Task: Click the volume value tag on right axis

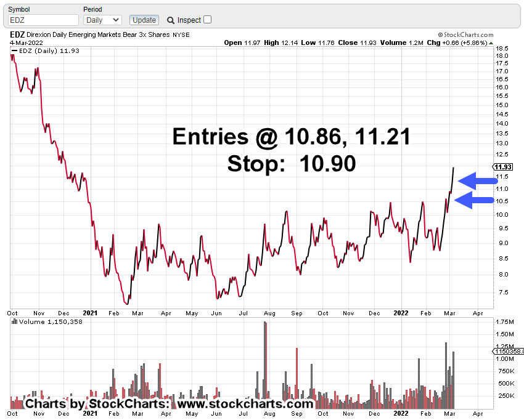Action: tap(507, 350)
